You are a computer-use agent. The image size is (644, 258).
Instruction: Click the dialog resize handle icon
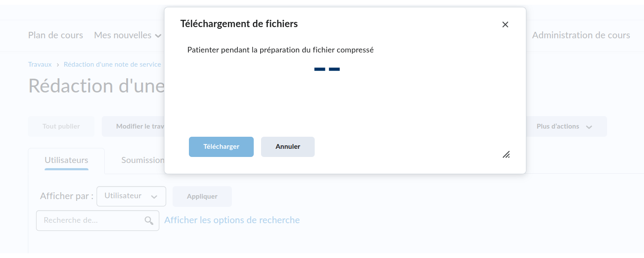pyautogui.click(x=506, y=154)
